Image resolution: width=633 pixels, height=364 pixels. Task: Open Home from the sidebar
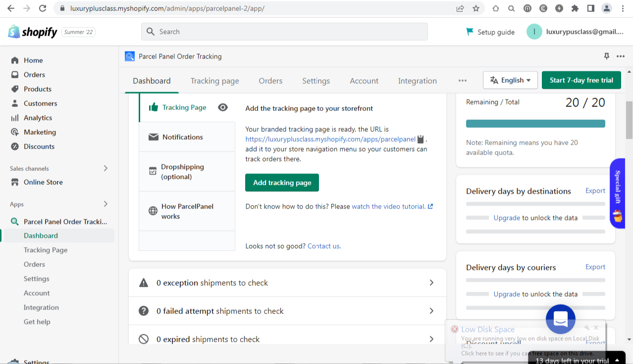pyautogui.click(x=33, y=60)
